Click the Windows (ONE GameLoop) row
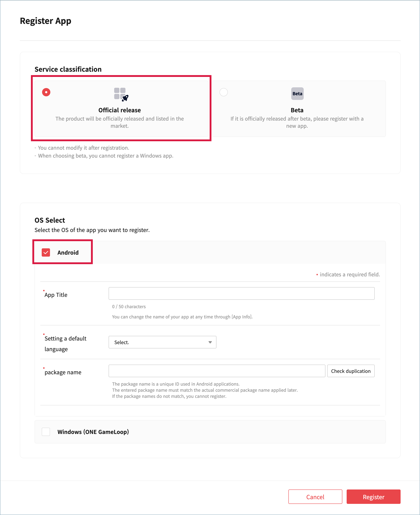The height and width of the screenshot is (515, 420). click(242, 432)
